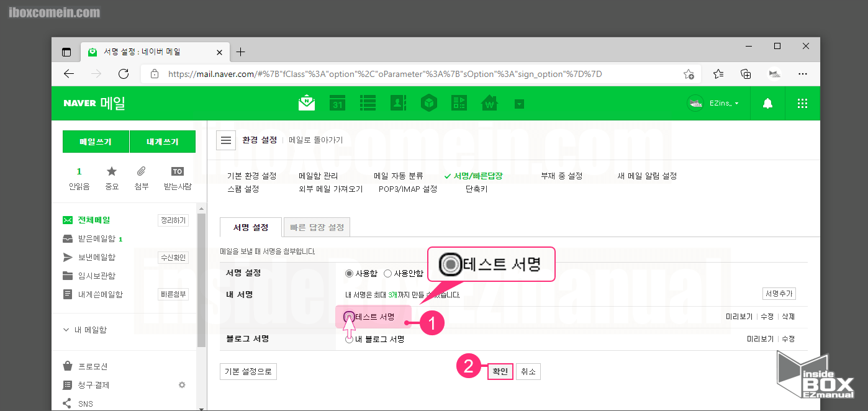The width and height of the screenshot is (868, 411).
Task: Select the 테스트 서명 radio button
Action: pos(350,317)
